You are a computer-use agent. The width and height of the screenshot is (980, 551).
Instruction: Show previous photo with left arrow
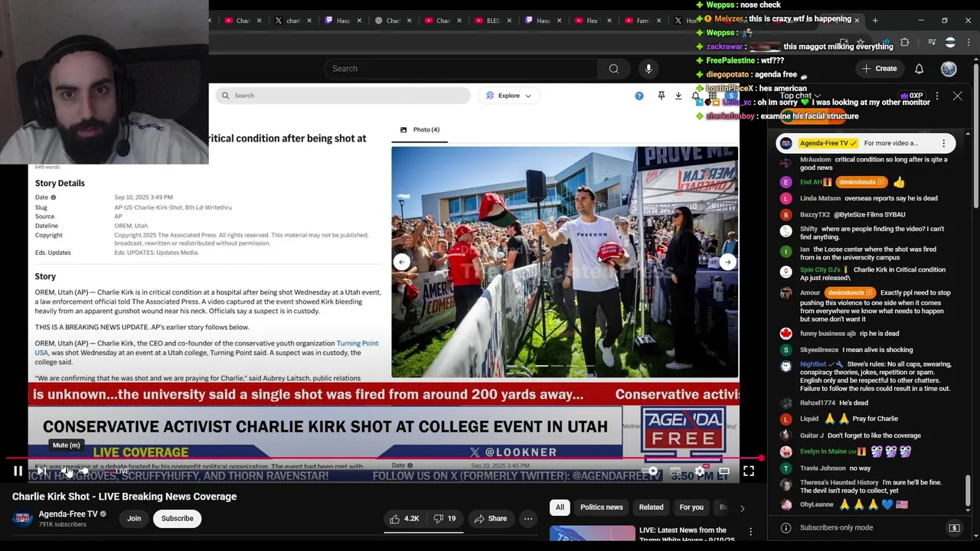point(402,262)
